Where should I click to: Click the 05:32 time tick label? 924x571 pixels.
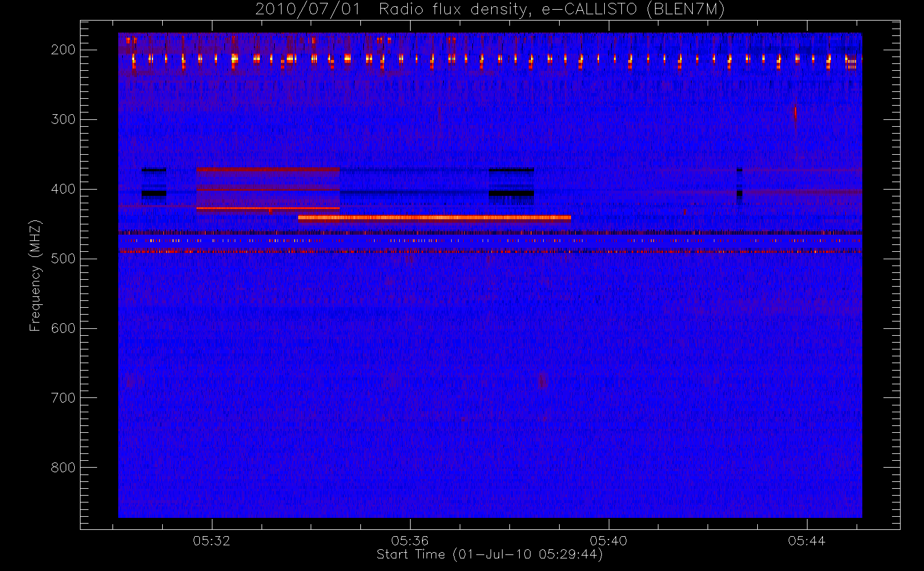tap(211, 541)
